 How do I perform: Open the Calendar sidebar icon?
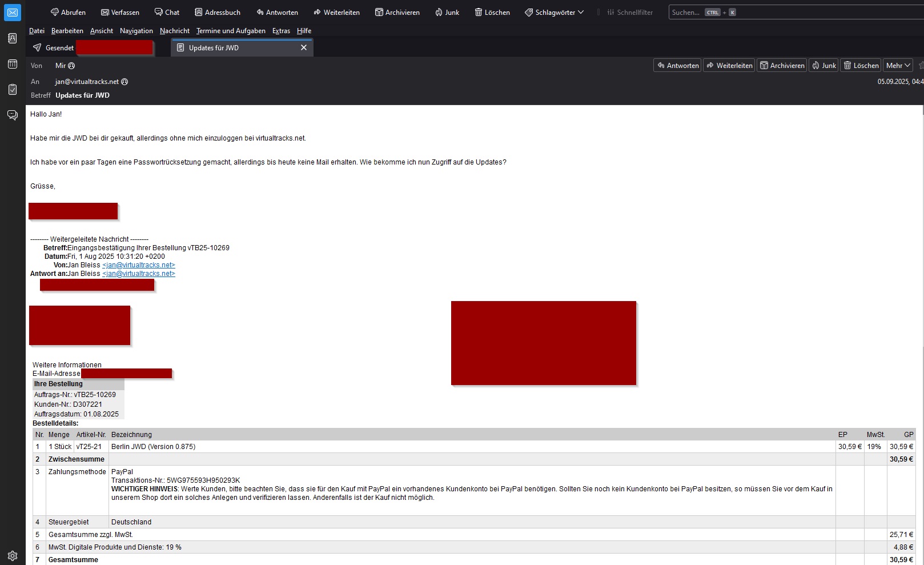13,64
